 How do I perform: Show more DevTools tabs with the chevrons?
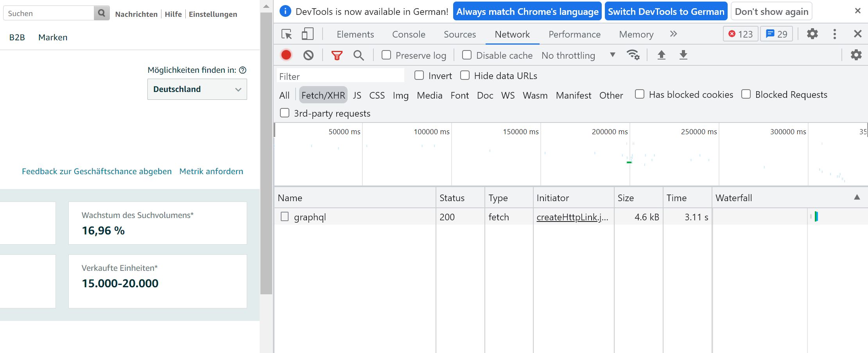tap(673, 34)
